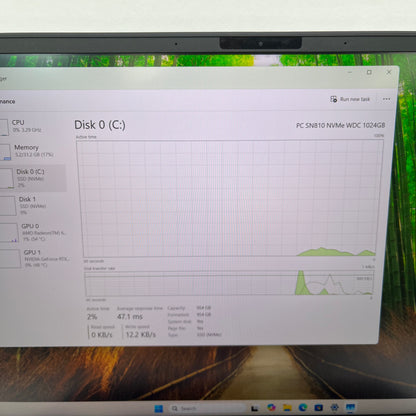Open Microsoft Store from the taskbar
The width and height of the screenshot is (416, 416).
(x=319, y=407)
